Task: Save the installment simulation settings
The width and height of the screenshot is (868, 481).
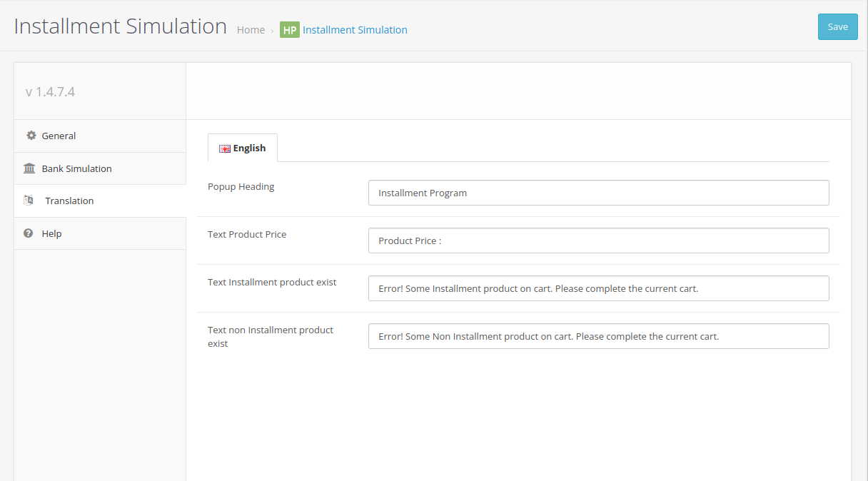Action: coord(837,27)
